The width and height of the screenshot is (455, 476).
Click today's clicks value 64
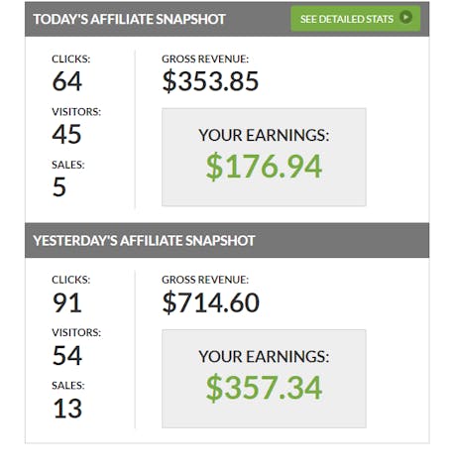[66, 81]
